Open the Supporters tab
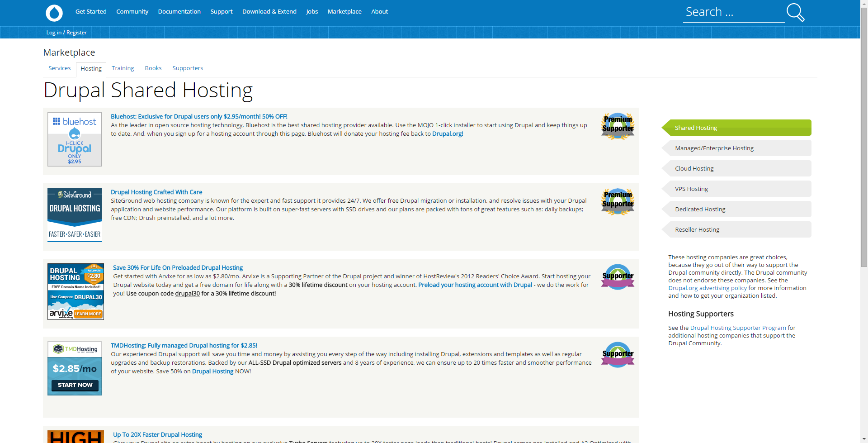The width and height of the screenshot is (868, 443). [x=187, y=68]
